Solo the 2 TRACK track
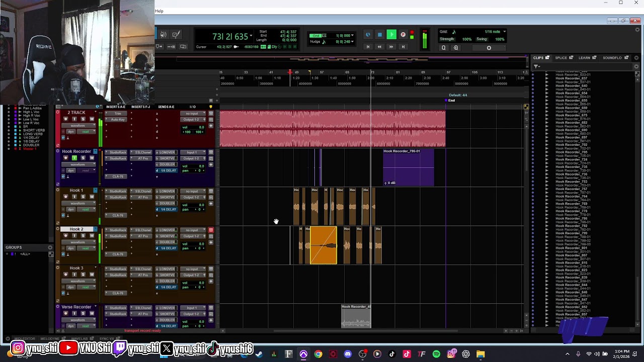Viewport: 644px width, 362px height. click(x=83, y=119)
